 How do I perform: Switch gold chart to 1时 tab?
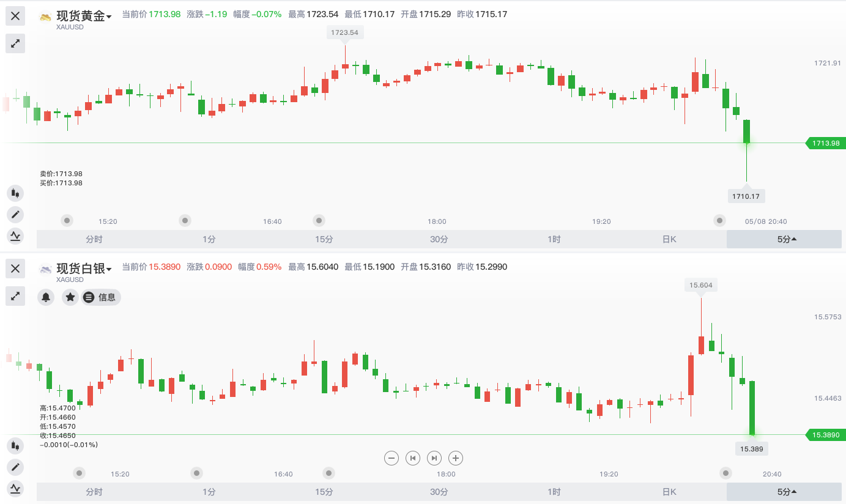pos(554,239)
